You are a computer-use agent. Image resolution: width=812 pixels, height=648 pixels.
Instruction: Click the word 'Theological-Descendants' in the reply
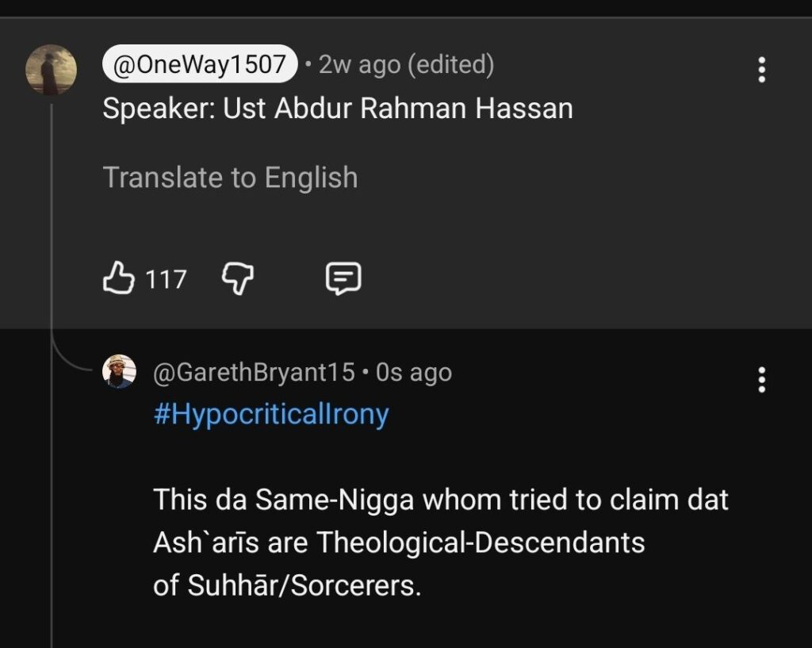pos(481,543)
